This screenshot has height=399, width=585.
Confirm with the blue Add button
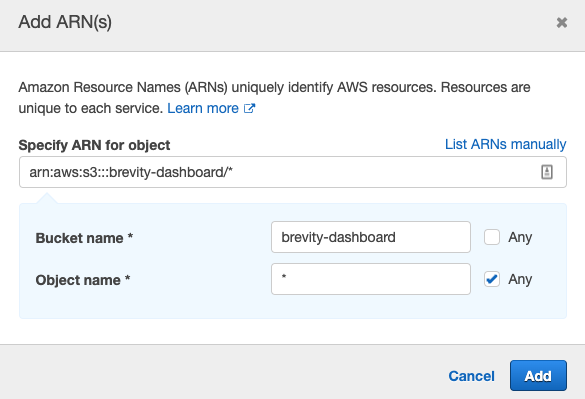[x=538, y=375]
